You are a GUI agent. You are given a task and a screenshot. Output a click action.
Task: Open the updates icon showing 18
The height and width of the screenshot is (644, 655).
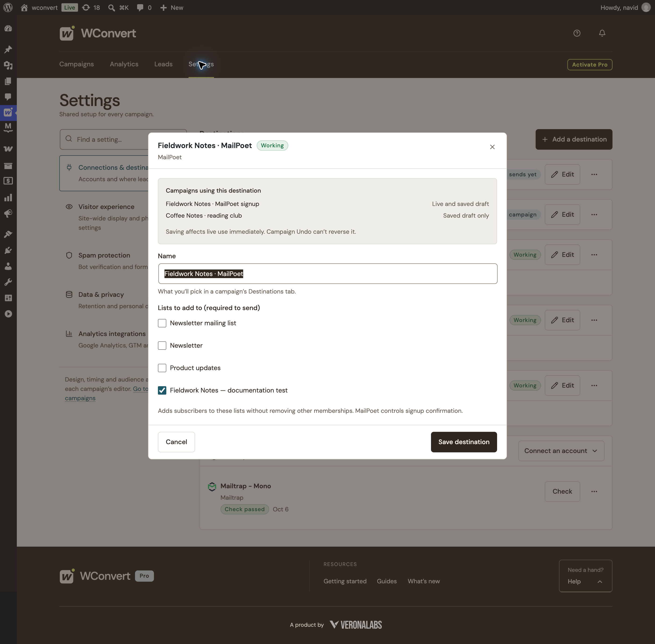(x=91, y=7)
